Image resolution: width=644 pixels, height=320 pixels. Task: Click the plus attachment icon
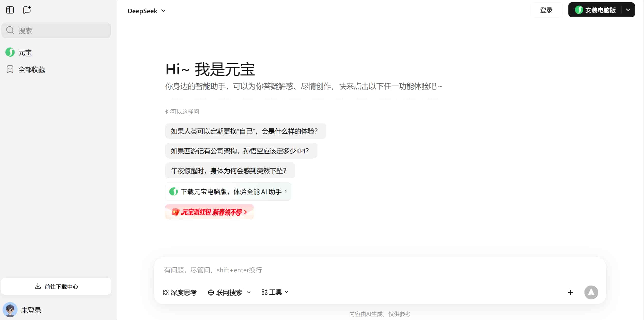(570, 293)
